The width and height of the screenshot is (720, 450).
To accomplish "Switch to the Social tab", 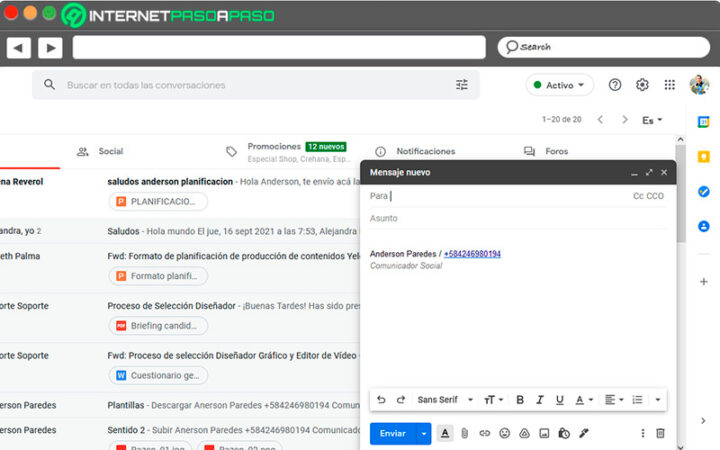I will tap(110, 151).
